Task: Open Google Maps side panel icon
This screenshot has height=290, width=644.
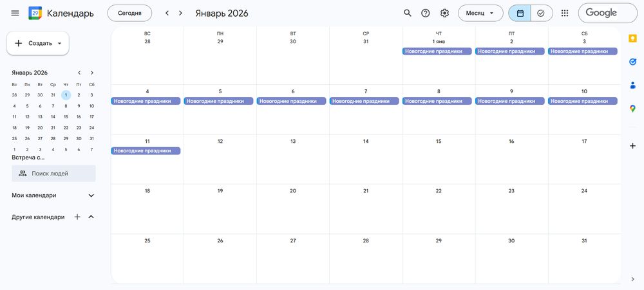Action: pyautogui.click(x=632, y=109)
